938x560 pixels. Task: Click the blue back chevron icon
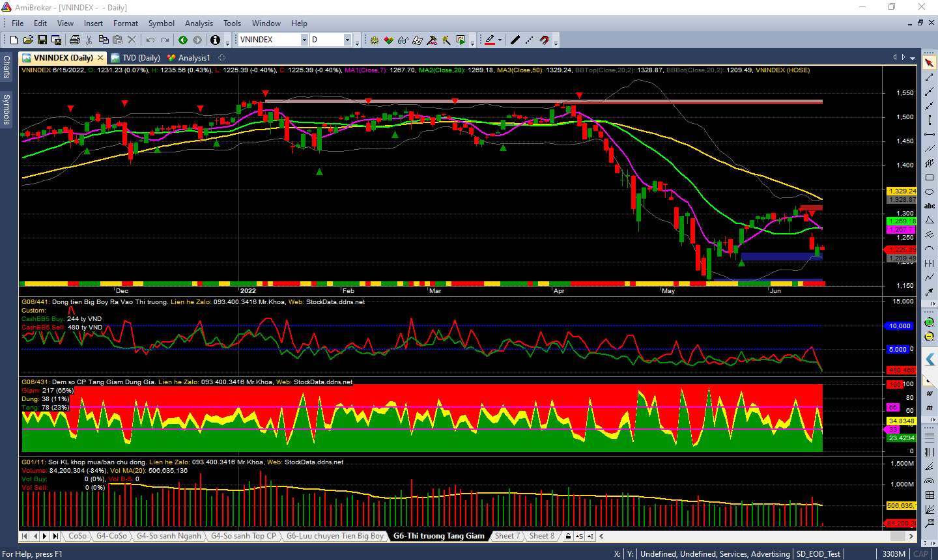[x=930, y=359]
